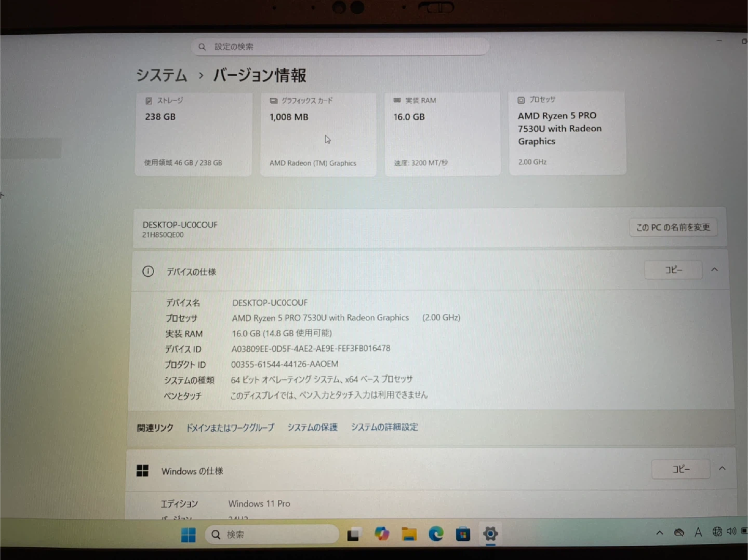Click the Settings gear icon in taskbar
Screen dimensions: 748x560
(x=490, y=534)
